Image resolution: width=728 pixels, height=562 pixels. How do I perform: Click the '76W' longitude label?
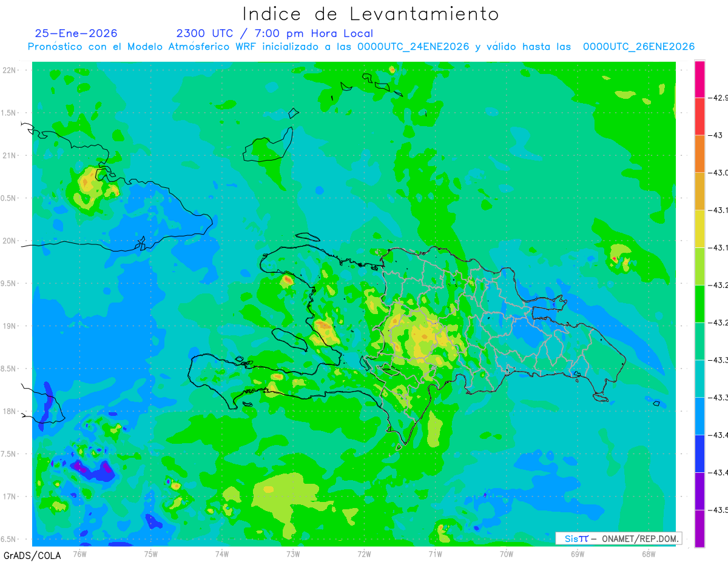coord(79,553)
